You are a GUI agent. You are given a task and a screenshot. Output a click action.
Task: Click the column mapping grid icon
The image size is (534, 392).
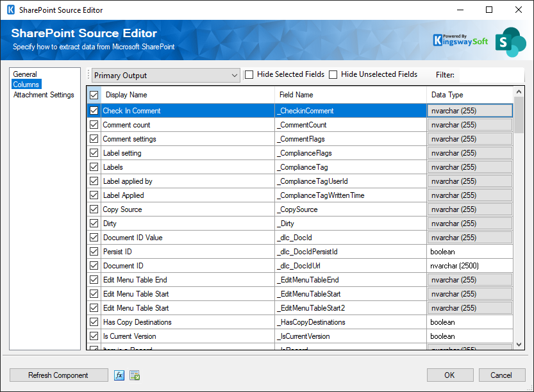[135, 375]
